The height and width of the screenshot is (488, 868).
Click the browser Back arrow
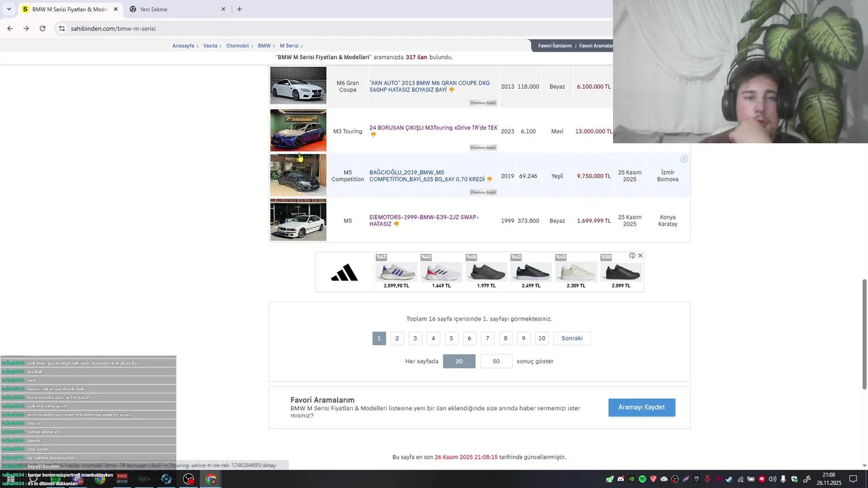pos(9,28)
